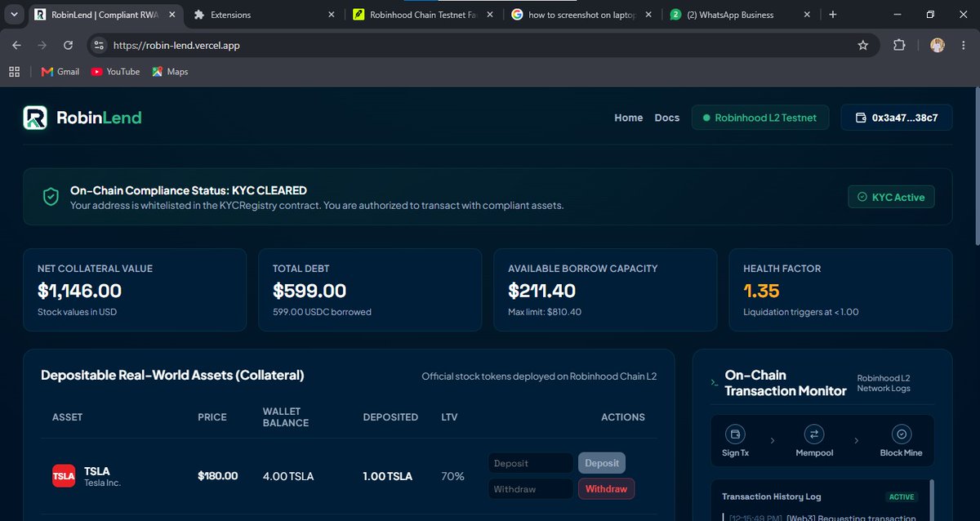
Task: Click the TSLA asset logo
Action: [x=64, y=476]
